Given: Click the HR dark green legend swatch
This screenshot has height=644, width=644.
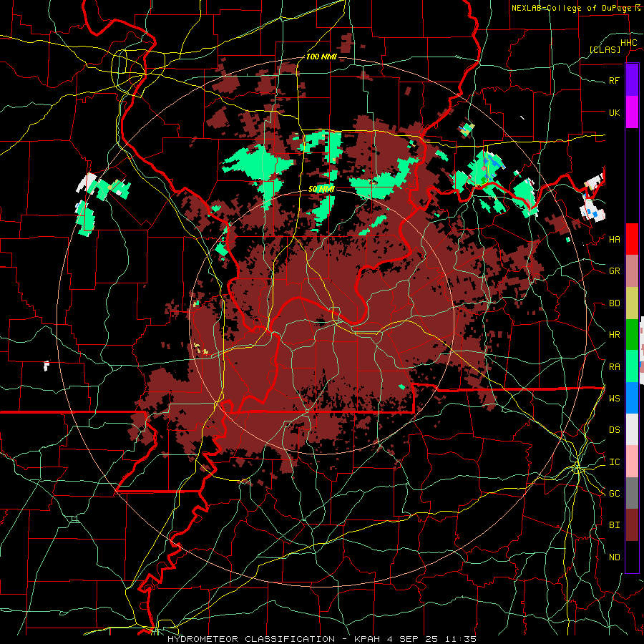Looking at the screenshot, I should (x=632, y=334).
